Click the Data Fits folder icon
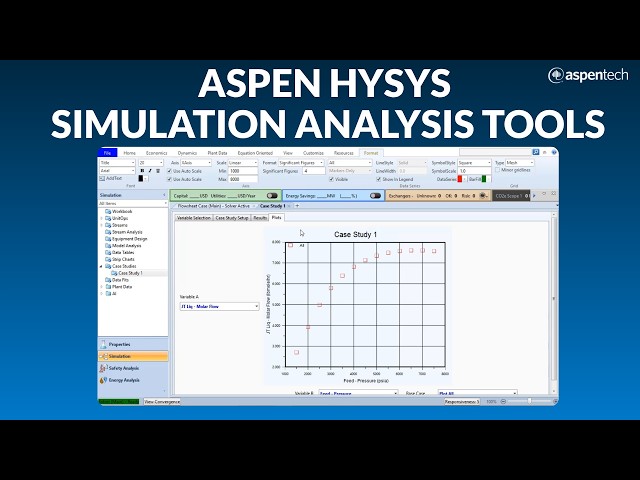 [108, 280]
